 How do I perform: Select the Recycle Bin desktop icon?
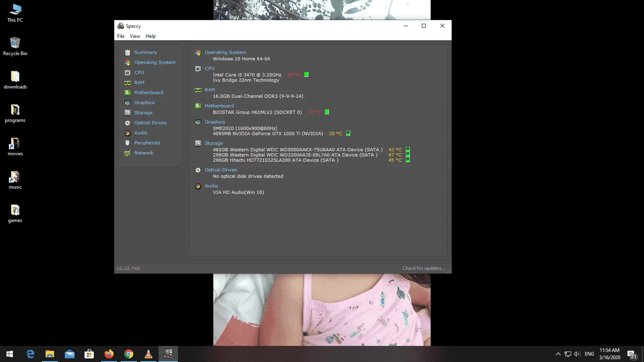click(15, 46)
